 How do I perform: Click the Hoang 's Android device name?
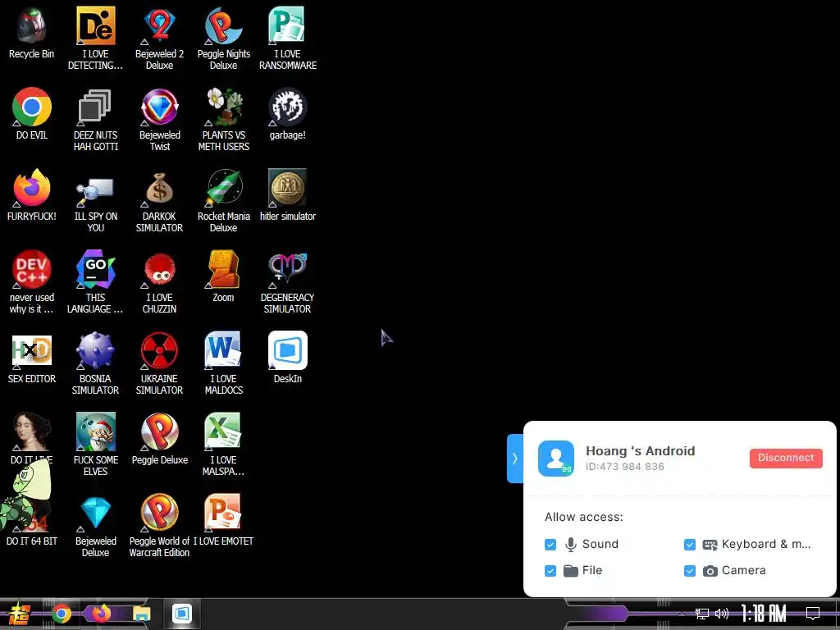click(x=640, y=451)
